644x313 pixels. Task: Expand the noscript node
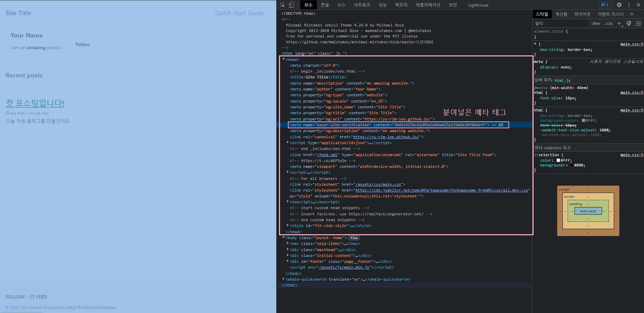tap(288, 202)
